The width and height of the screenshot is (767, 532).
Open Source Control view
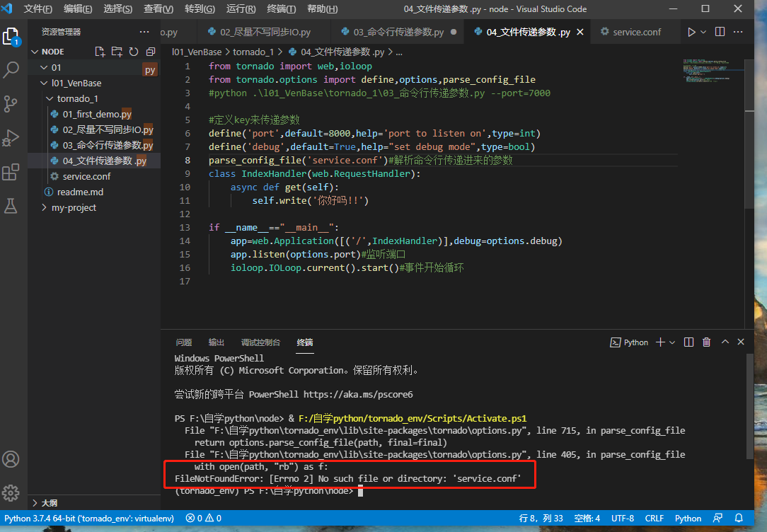[x=11, y=104]
